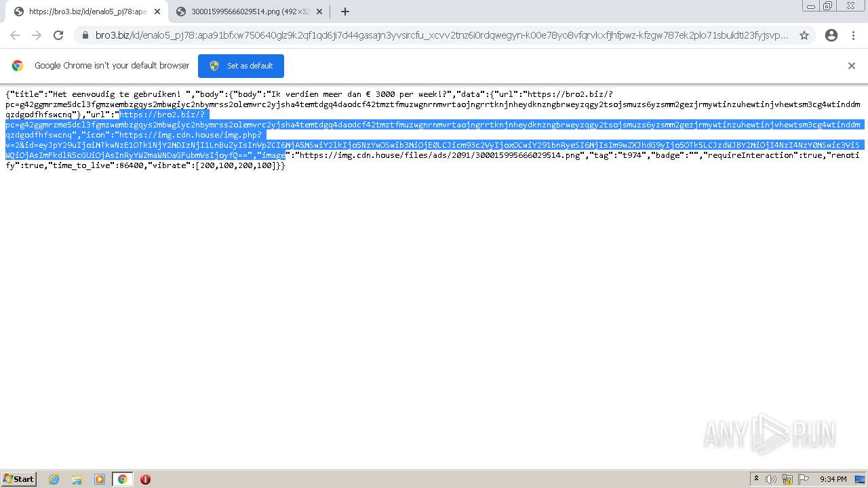Select Chrome in the taskbar
The height and width of the screenshot is (488, 868).
(122, 479)
